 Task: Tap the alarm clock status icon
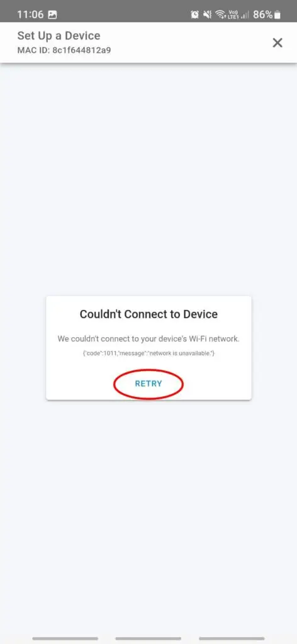coord(194,15)
